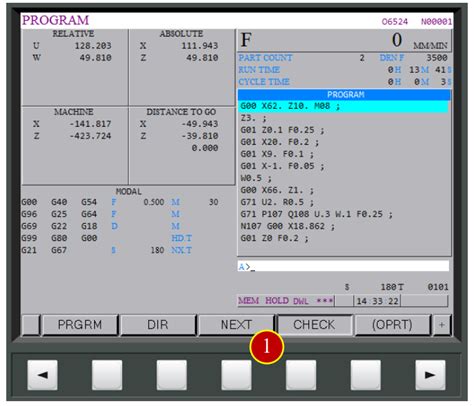Choose the NEXT softkey
This screenshot has height=406, width=474.
236,325
